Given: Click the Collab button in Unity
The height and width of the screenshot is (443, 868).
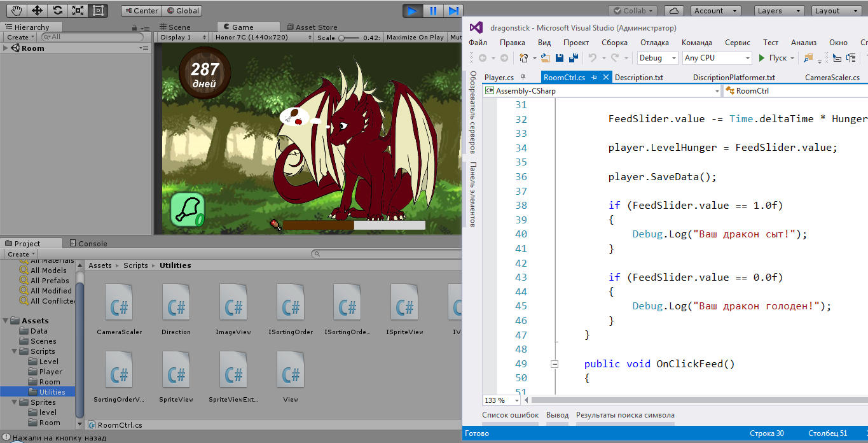Looking at the screenshot, I should pos(633,11).
